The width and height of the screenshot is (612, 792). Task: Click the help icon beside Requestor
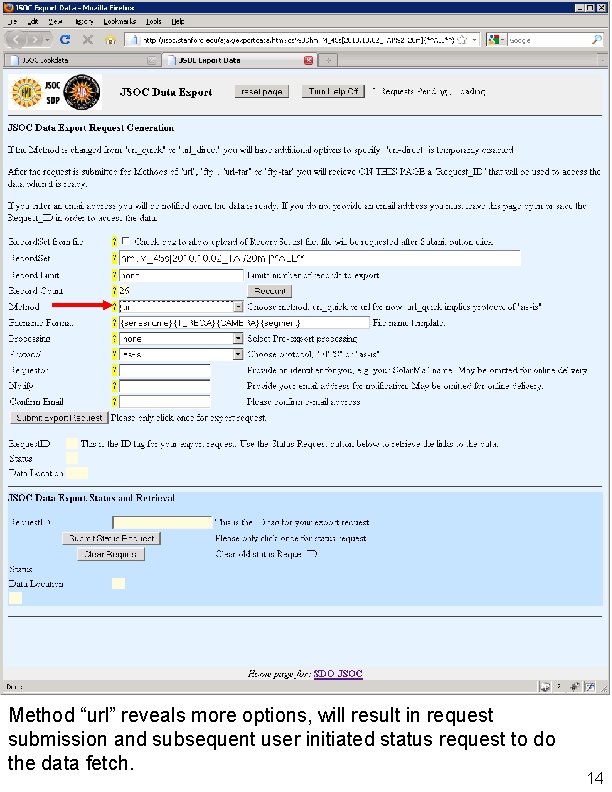(x=114, y=370)
